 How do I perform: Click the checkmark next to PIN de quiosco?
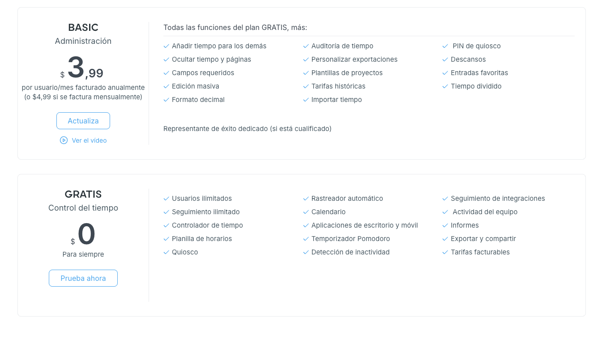coord(445,46)
